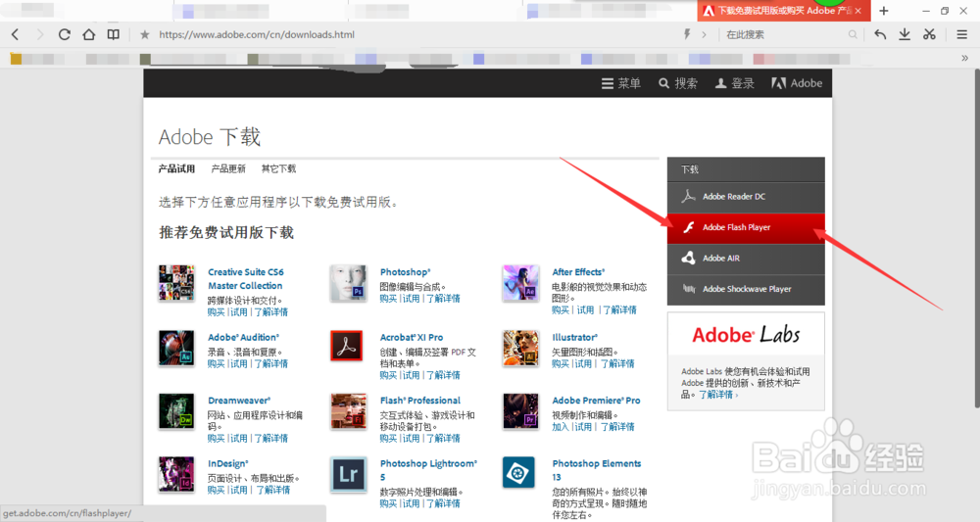Click the Adobe Labs banner

coord(746,335)
